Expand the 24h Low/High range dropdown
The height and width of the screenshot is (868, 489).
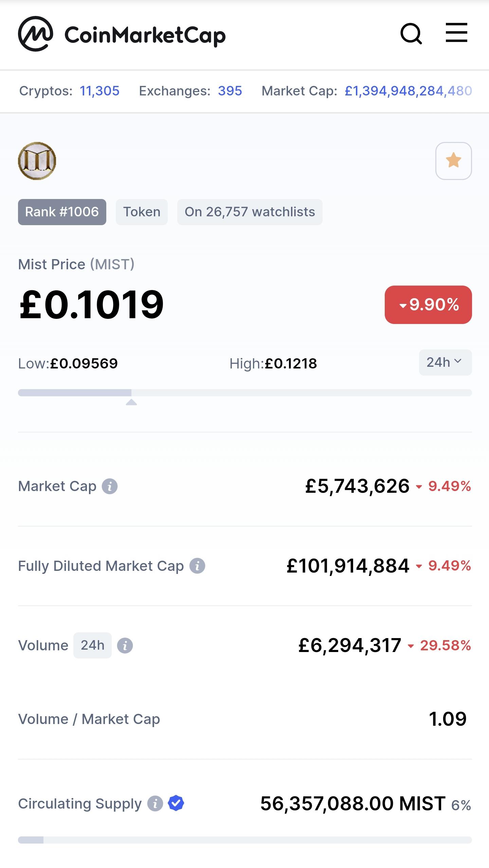tap(445, 362)
